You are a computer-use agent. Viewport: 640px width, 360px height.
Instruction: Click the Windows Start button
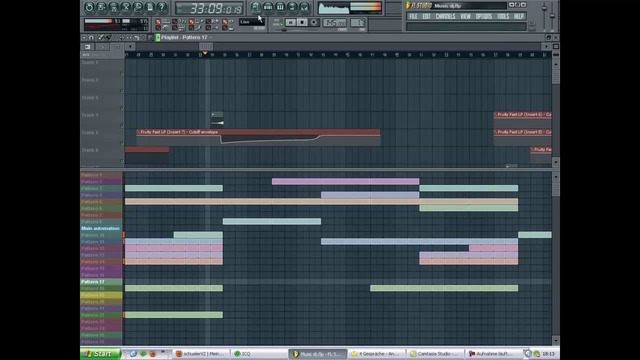point(100,353)
